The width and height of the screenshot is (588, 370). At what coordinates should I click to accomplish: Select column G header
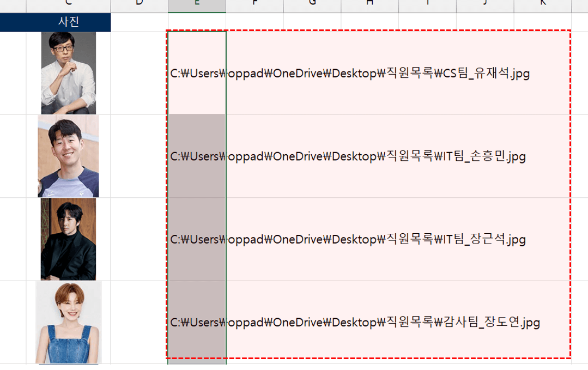pos(312,4)
